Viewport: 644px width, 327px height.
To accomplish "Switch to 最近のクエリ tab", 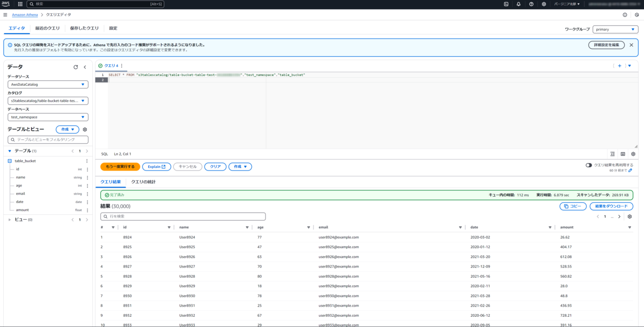I will (x=48, y=28).
